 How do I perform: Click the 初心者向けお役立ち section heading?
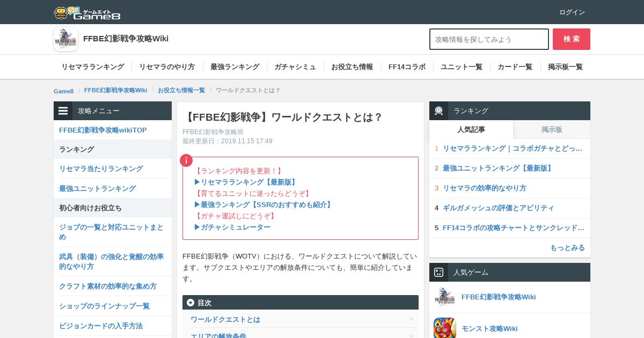click(113, 208)
